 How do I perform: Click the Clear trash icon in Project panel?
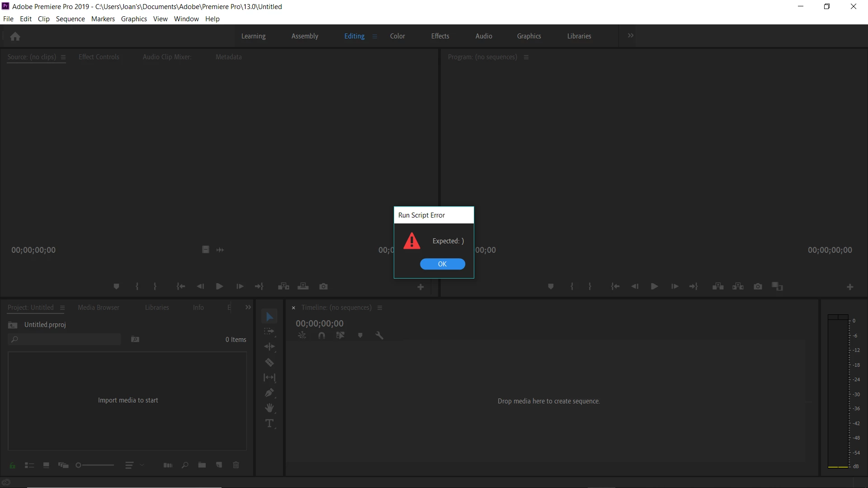point(236,465)
